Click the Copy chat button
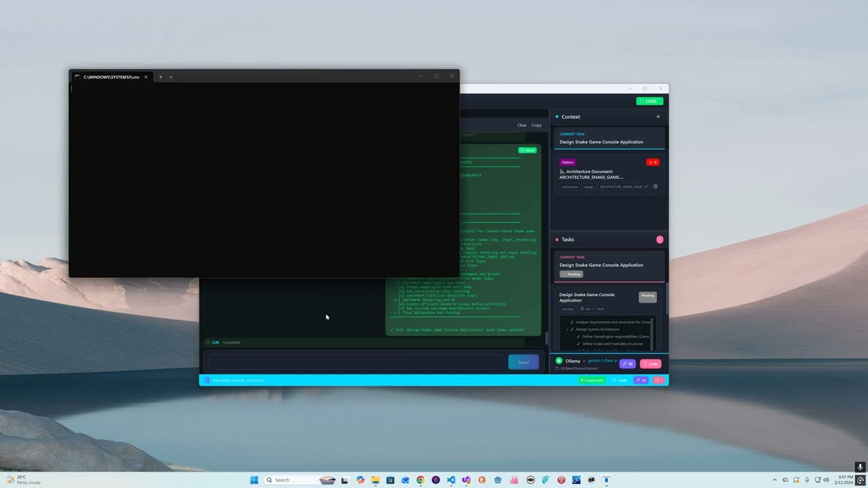 point(536,125)
